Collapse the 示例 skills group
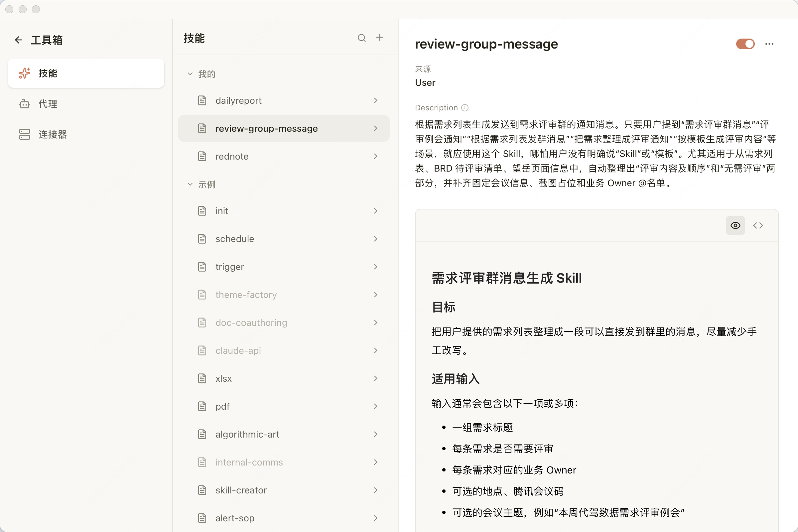The width and height of the screenshot is (798, 532). 190,184
